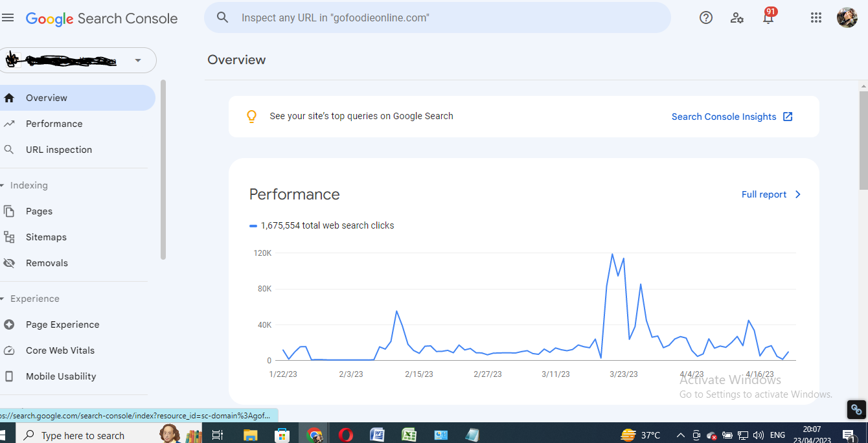The width and height of the screenshot is (868, 443).
Task: Expand the property selector dropdown
Action: [x=137, y=60]
